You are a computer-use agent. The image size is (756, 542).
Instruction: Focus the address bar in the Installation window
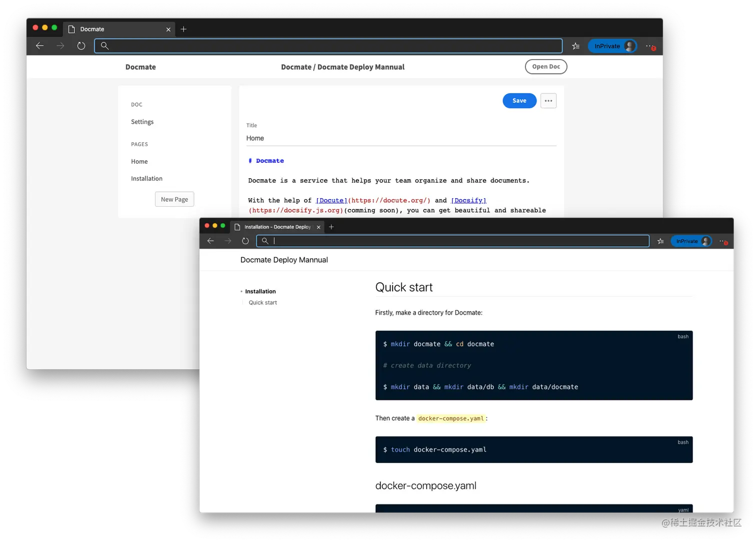(453, 241)
